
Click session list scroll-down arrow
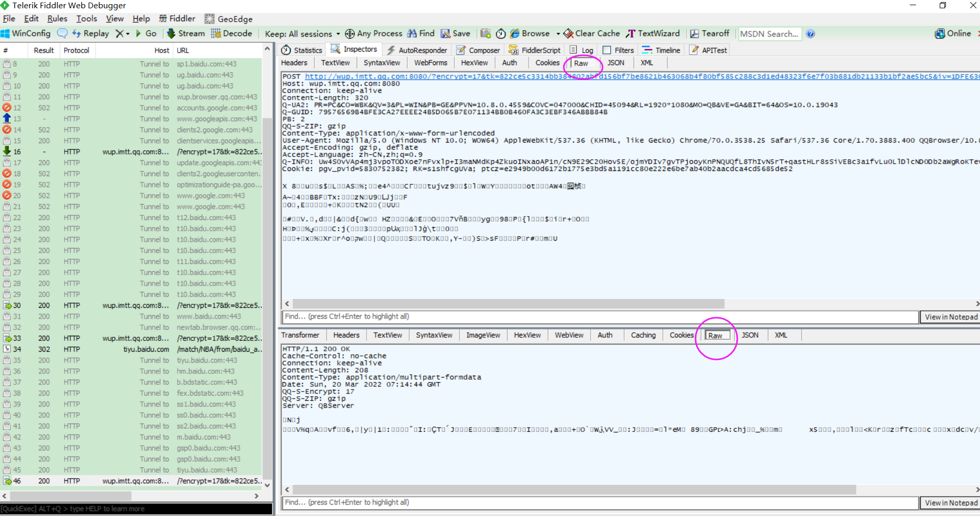point(267,485)
